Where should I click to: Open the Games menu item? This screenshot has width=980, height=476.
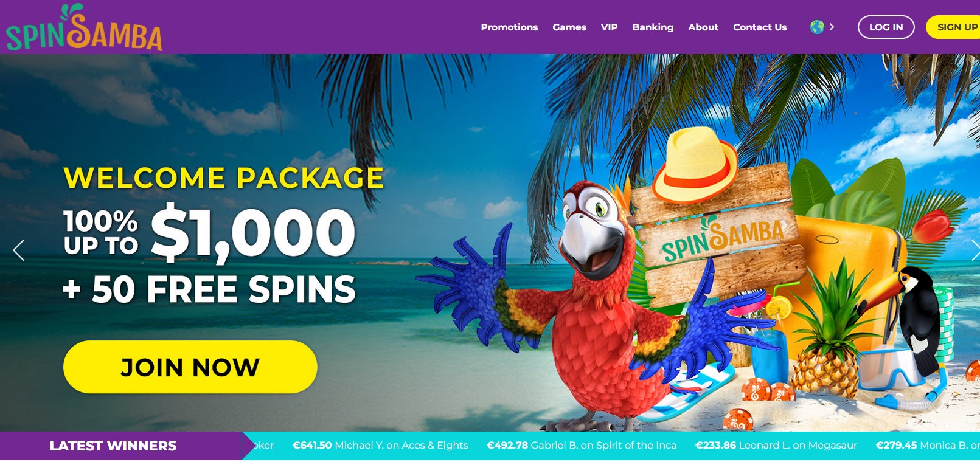[x=569, y=27]
